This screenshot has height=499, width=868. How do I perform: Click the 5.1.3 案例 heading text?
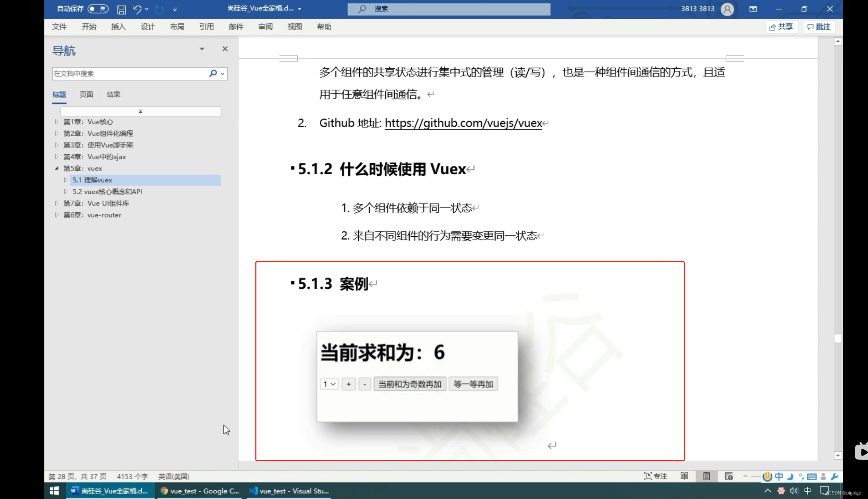tap(333, 284)
